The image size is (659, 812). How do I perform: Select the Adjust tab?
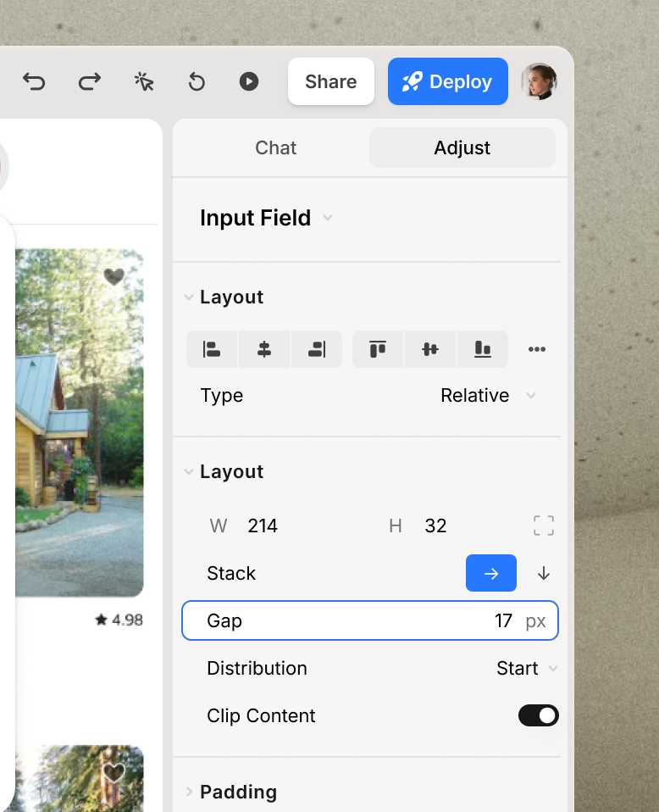[x=462, y=147]
